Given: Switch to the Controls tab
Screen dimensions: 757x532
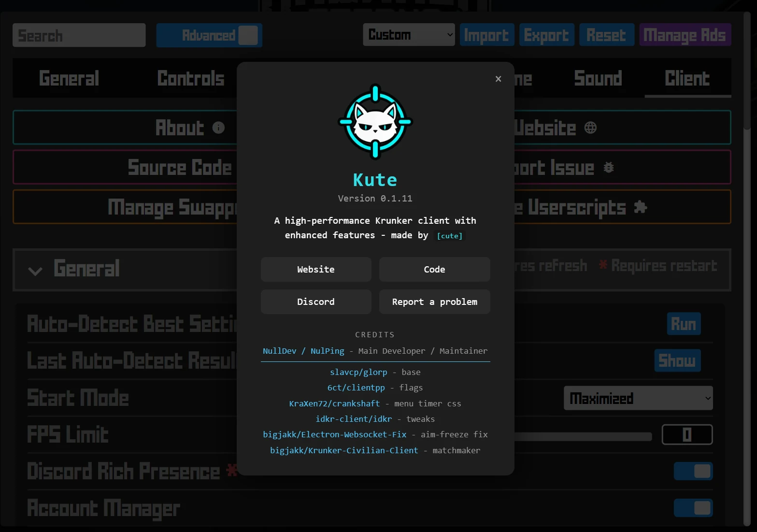Looking at the screenshot, I should (x=191, y=78).
